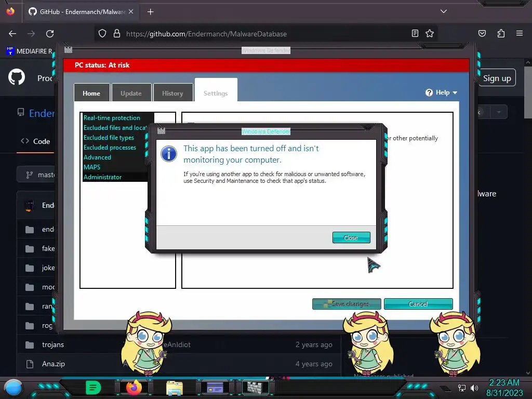
Task: Click the Ana.zip file icon
Action: [x=30, y=364]
